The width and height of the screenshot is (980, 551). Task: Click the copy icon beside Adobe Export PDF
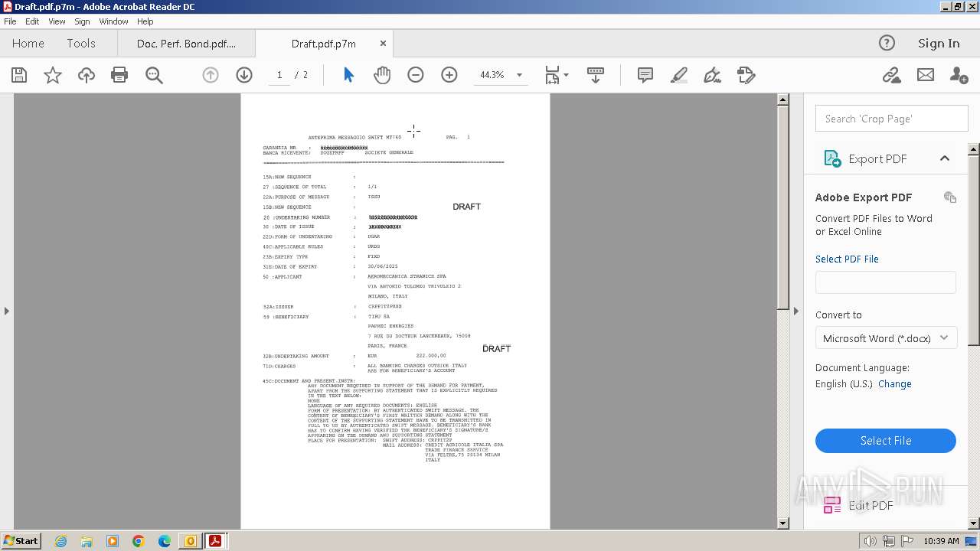click(950, 197)
